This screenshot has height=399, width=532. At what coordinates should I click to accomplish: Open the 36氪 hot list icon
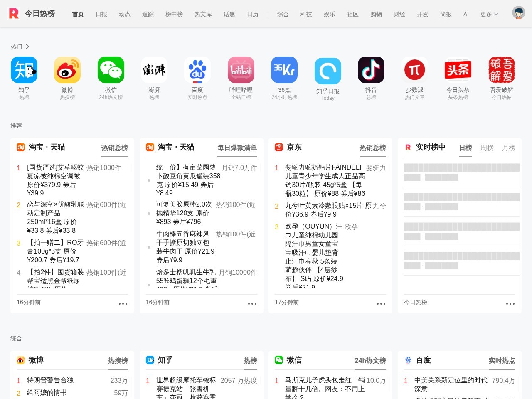click(x=284, y=70)
